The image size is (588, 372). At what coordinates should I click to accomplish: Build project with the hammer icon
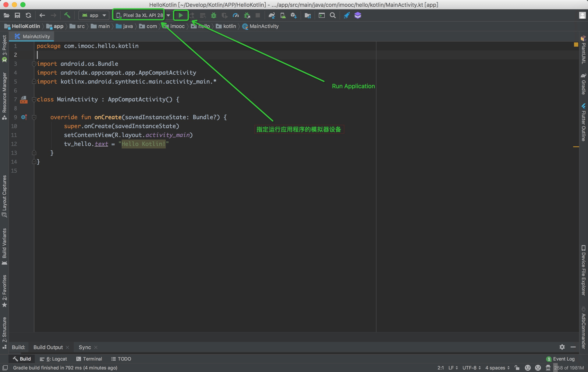pyautogui.click(x=67, y=15)
